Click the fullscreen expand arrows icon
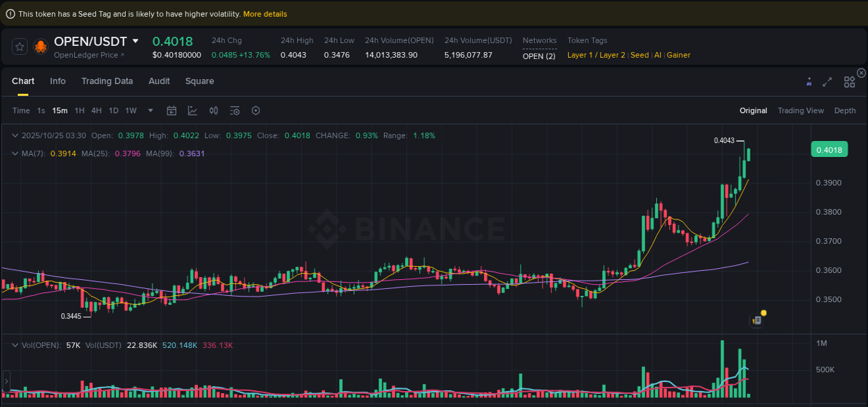Image resolution: width=868 pixels, height=407 pixels. (827, 81)
